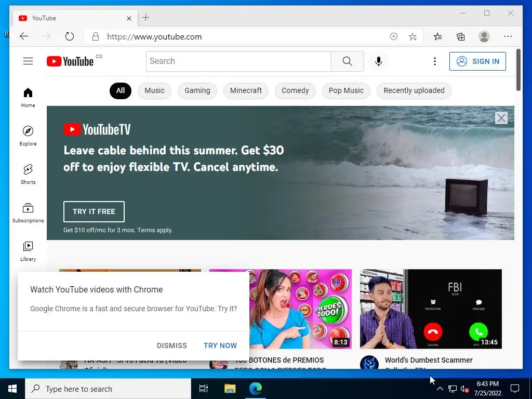Select the Music filter chip

point(154,90)
